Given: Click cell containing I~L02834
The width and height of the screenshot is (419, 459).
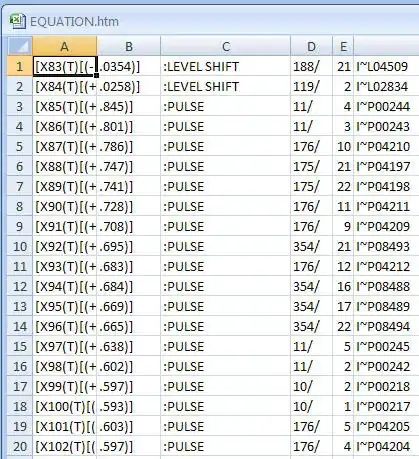Looking at the screenshot, I should [x=386, y=86].
